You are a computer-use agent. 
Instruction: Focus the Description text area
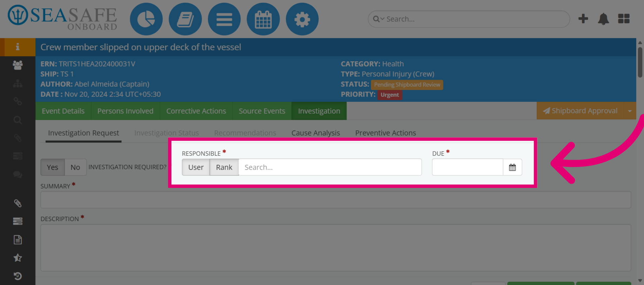[x=336, y=247]
